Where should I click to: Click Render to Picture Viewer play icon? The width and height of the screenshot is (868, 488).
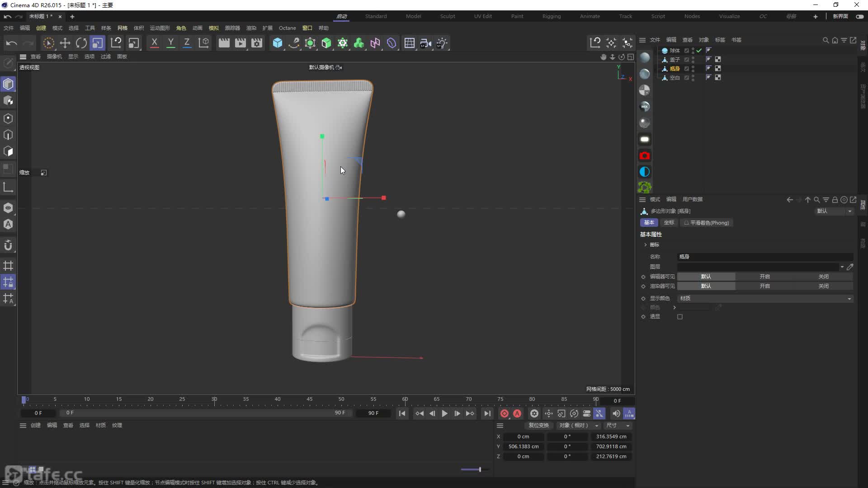click(241, 43)
